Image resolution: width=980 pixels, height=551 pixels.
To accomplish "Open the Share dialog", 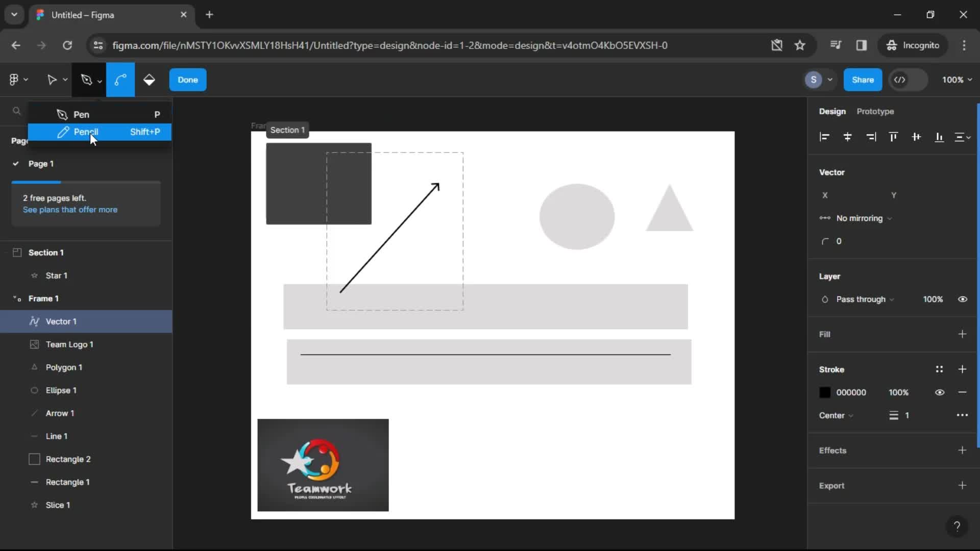I will coord(863,80).
